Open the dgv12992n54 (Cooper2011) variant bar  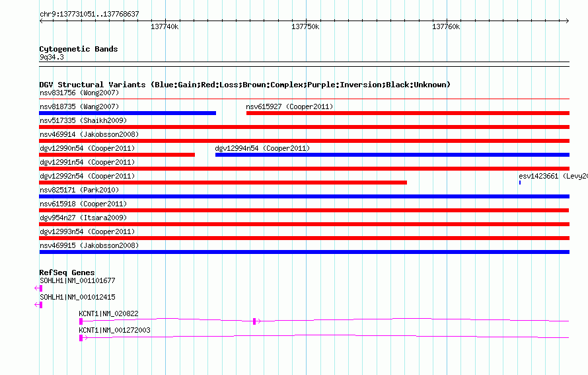pos(223,183)
